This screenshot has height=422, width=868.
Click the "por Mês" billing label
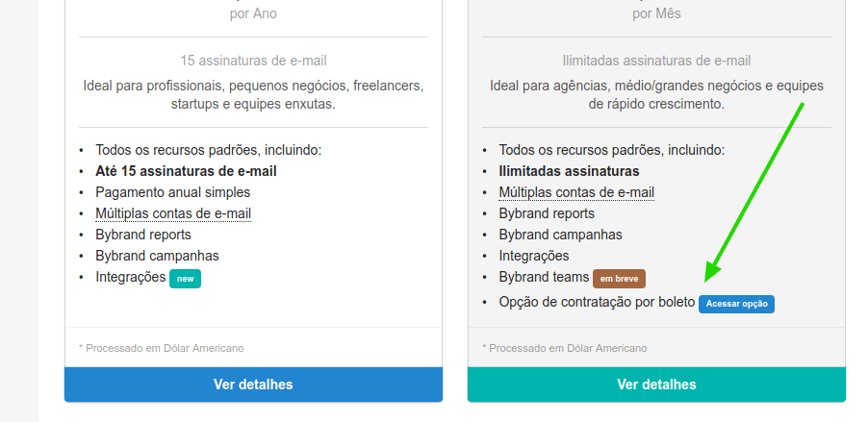coord(656,13)
